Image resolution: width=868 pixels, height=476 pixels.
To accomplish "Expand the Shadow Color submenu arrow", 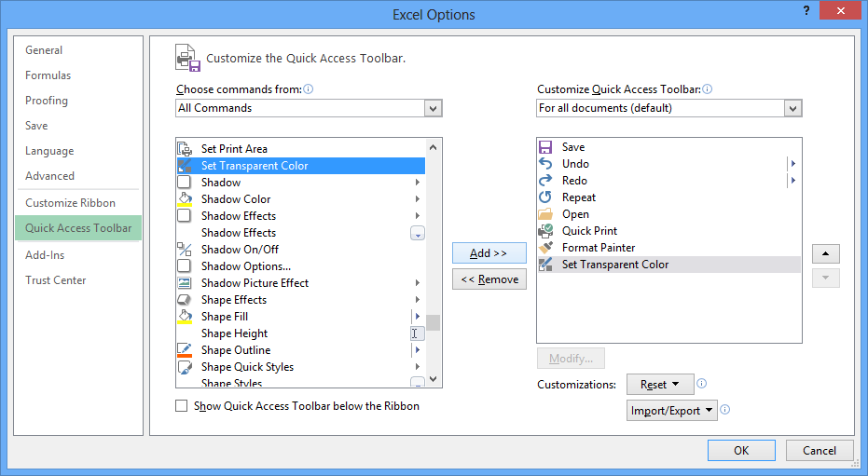I will (x=418, y=199).
